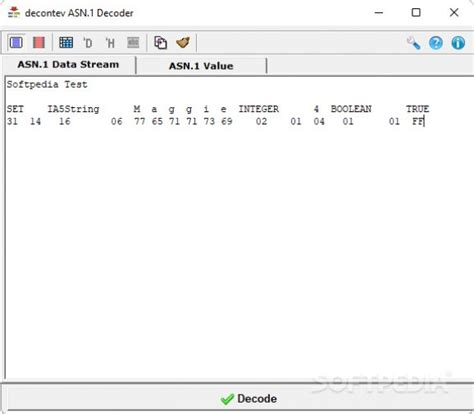This screenshot has height=414, width=474.
Task: Click the hex byte '31' at line start
Action: point(12,121)
